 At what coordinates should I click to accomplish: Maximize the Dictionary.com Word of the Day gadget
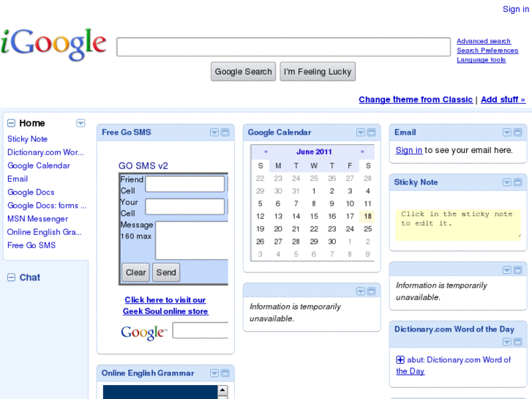(518, 342)
